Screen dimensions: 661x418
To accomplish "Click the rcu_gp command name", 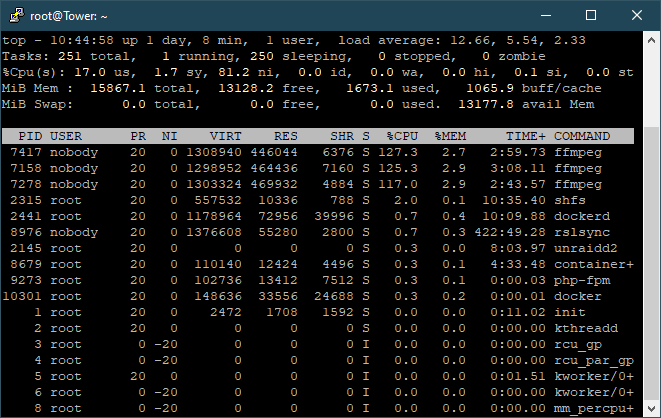I will pos(578,344).
